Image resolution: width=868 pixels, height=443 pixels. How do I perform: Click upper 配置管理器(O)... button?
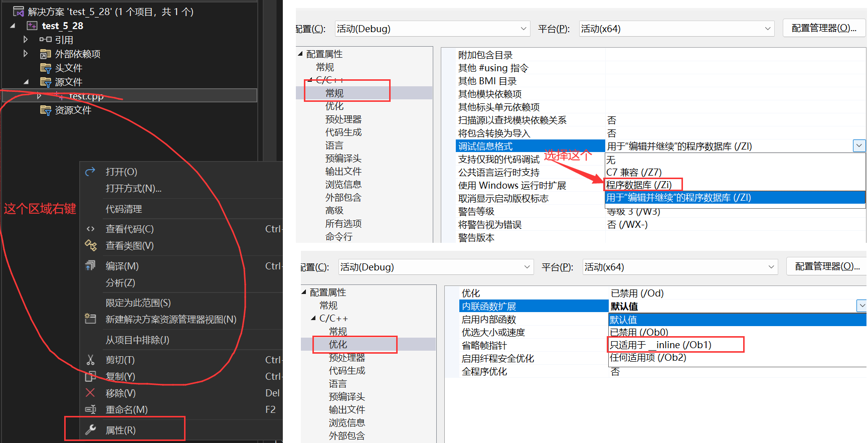pos(824,28)
